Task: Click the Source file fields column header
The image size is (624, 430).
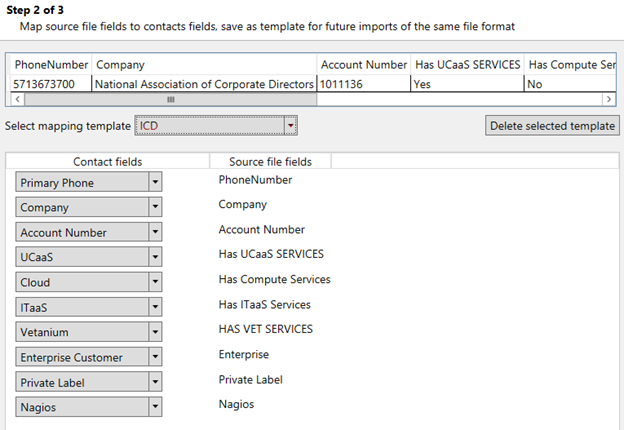Action: [270, 161]
